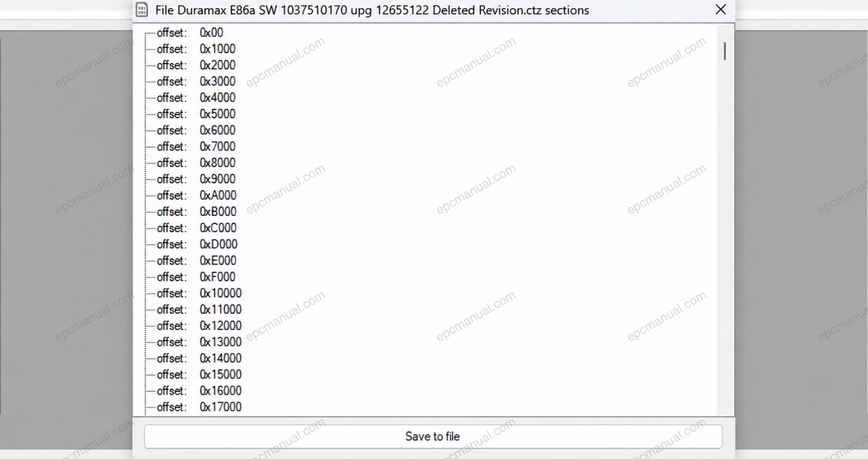Select the offset 0xE000 row
868x459 pixels.
click(x=196, y=261)
